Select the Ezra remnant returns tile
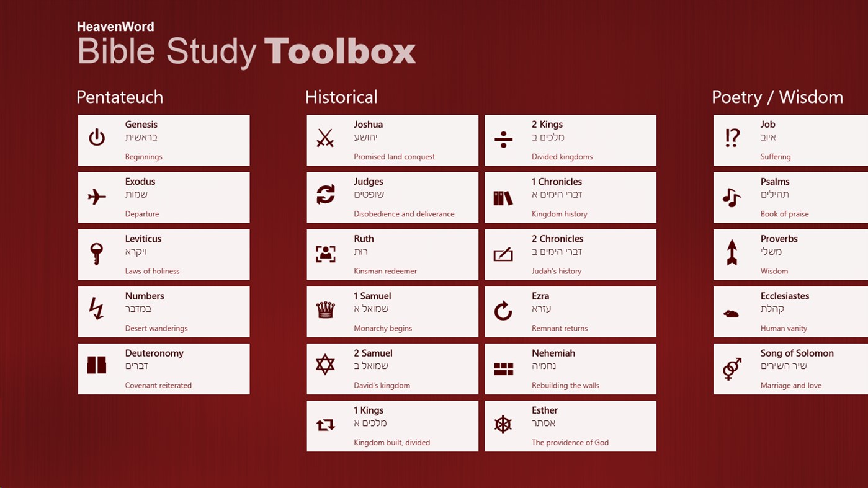 tap(570, 311)
